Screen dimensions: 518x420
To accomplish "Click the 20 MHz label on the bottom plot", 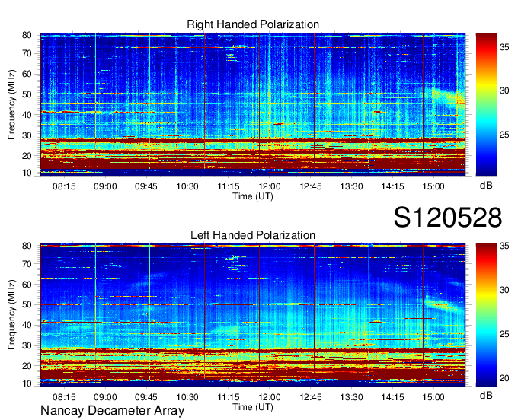I will click(27, 366).
